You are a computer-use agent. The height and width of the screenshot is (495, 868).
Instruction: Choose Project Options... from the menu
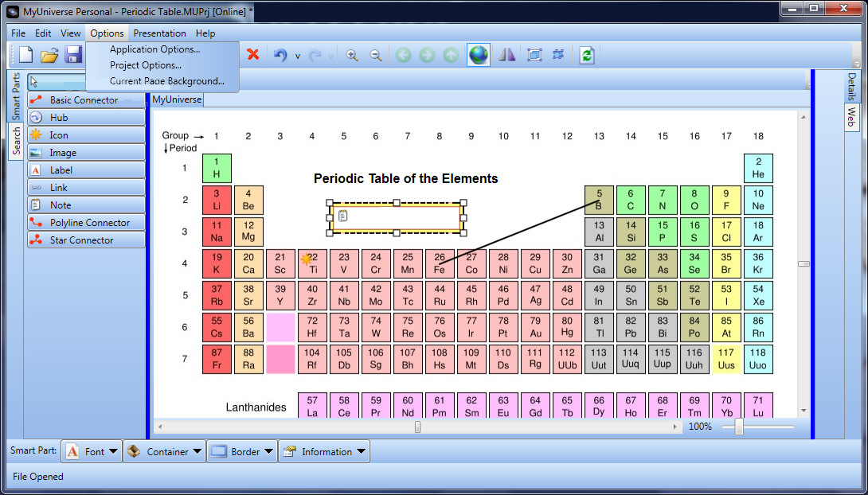[x=146, y=65]
